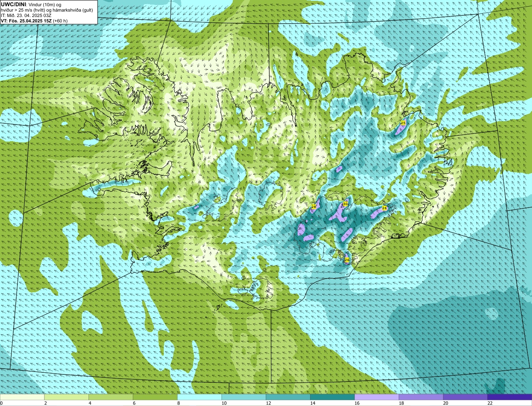Click the yellow gust label 30

(345, 204)
